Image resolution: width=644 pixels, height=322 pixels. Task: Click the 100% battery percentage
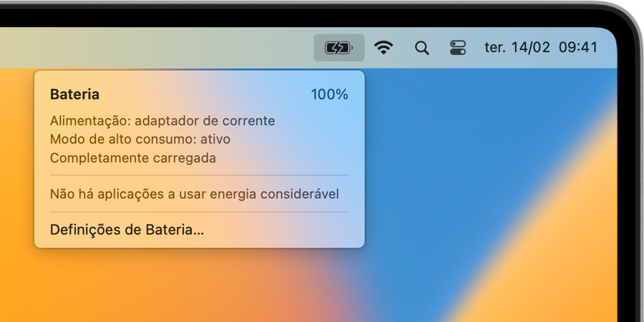tap(329, 94)
